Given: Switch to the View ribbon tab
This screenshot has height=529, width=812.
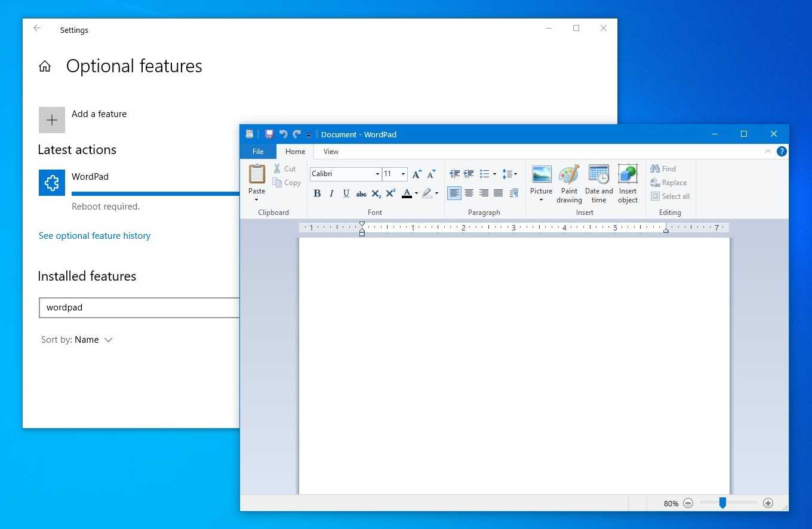Looking at the screenshot, I should point(331,152).
